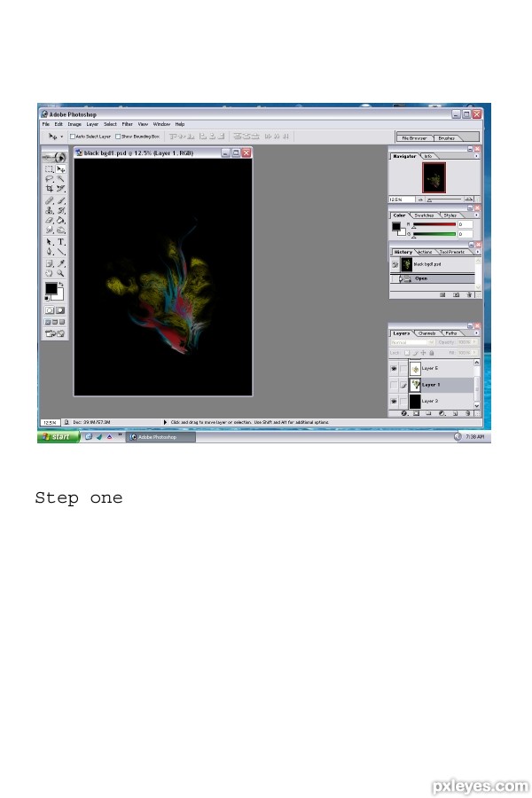Add layer style from Layers panel footer
The image size is (532, 798).
click(x=404, y=413)
